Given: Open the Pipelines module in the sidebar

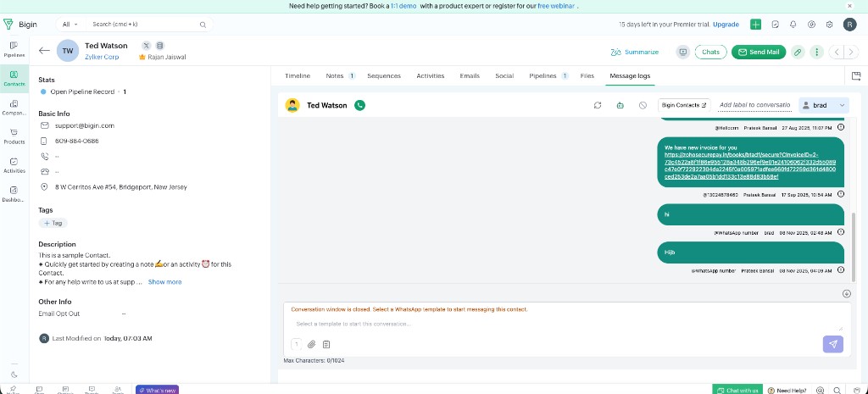Looking at the screenshot, I should click(14, 49).
